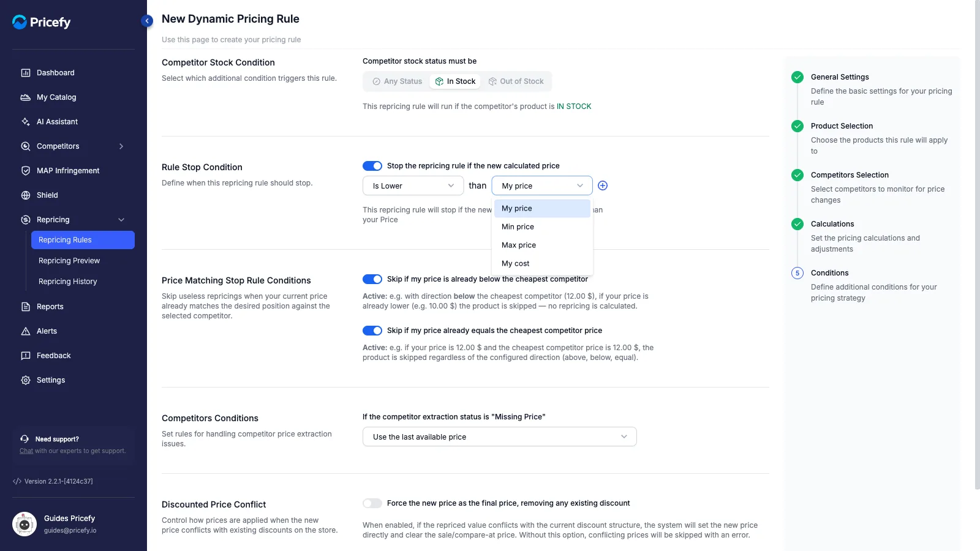The image size is (980, 551).
Task: Select Out of Stock competitor stock option
Action: click(x=516, y=81)
